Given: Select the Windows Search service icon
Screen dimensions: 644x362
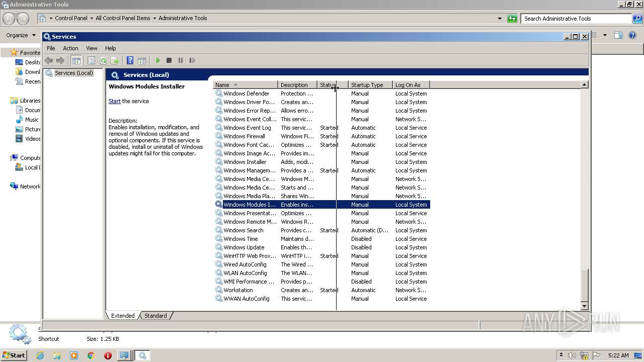Looking at the screenshot, I should [218, 230].
